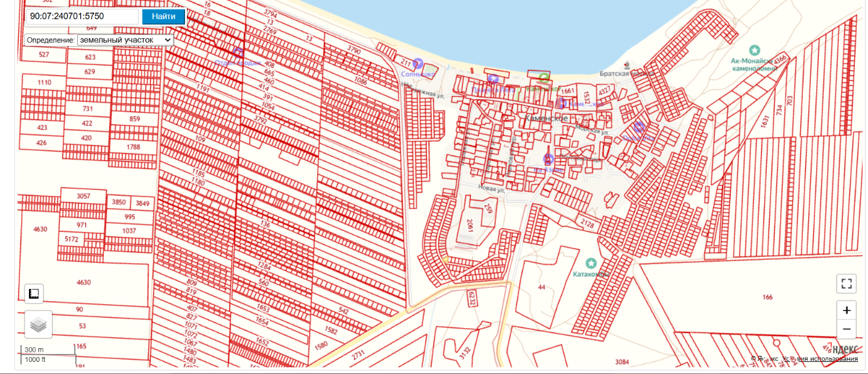Focus the cadastral number input field
This screenshot has height=374, width=868.
(83, 16)
